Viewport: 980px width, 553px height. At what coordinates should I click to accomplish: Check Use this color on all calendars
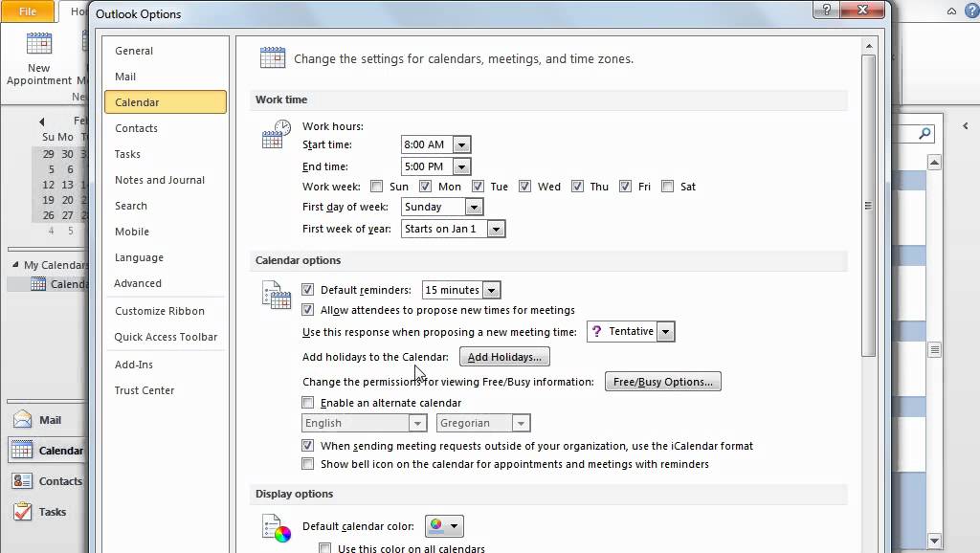click(325, 548)
